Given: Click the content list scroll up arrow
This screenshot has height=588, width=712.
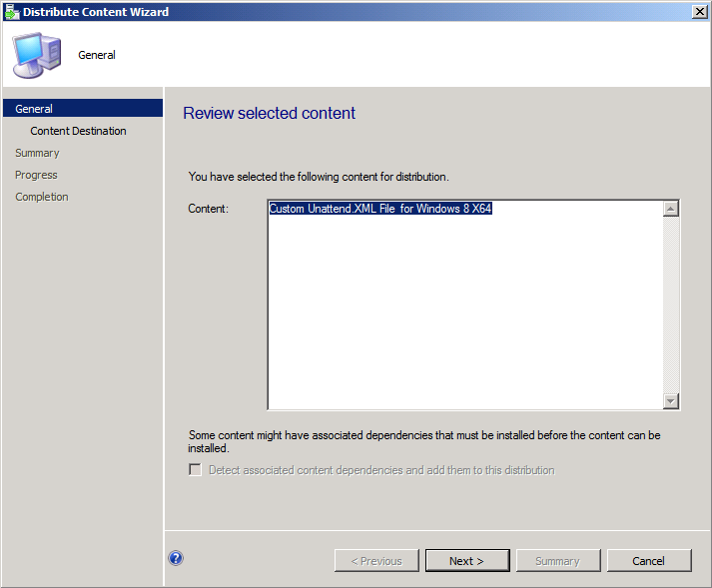Looking at the screenshot, I should [671, 209].
